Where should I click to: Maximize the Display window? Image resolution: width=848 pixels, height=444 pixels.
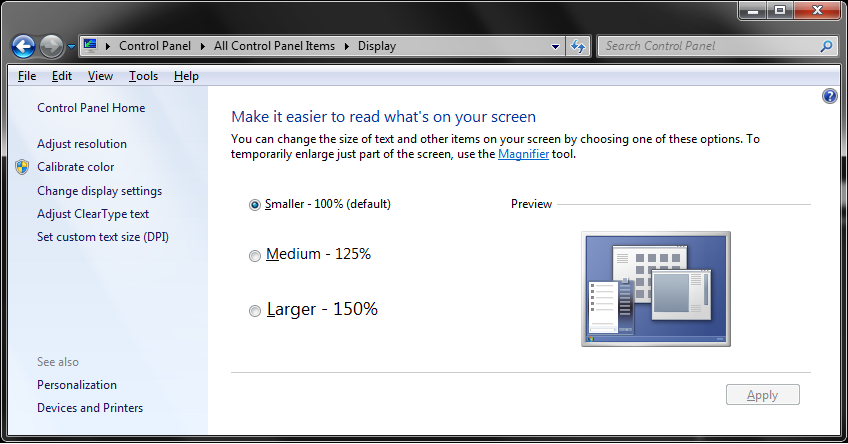(x=780, y=10)
